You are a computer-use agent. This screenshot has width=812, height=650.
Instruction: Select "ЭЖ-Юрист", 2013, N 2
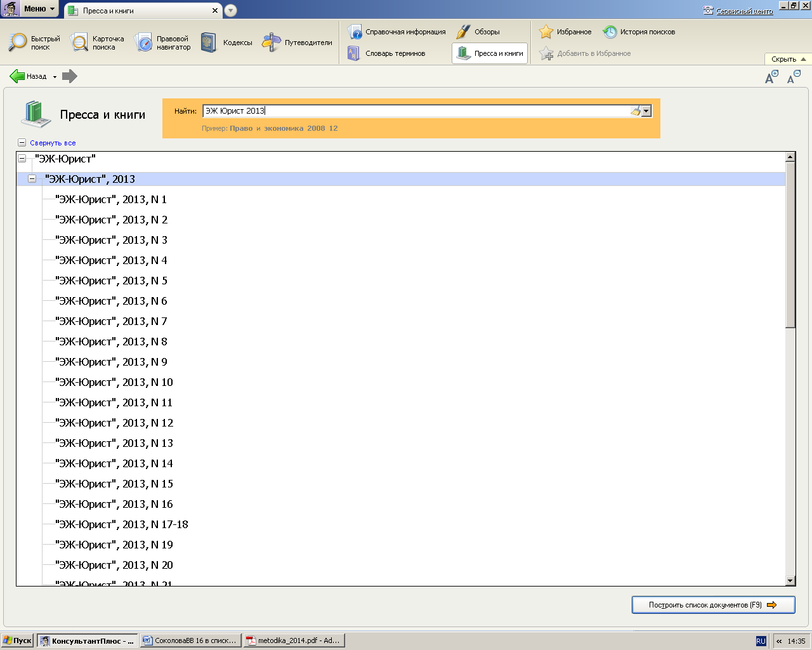112,220
